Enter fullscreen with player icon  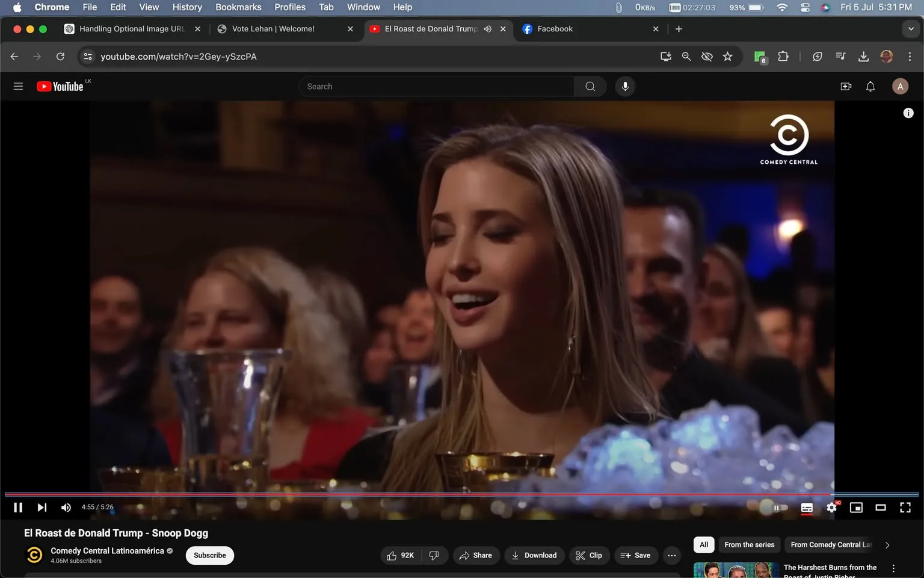(905, 508)
